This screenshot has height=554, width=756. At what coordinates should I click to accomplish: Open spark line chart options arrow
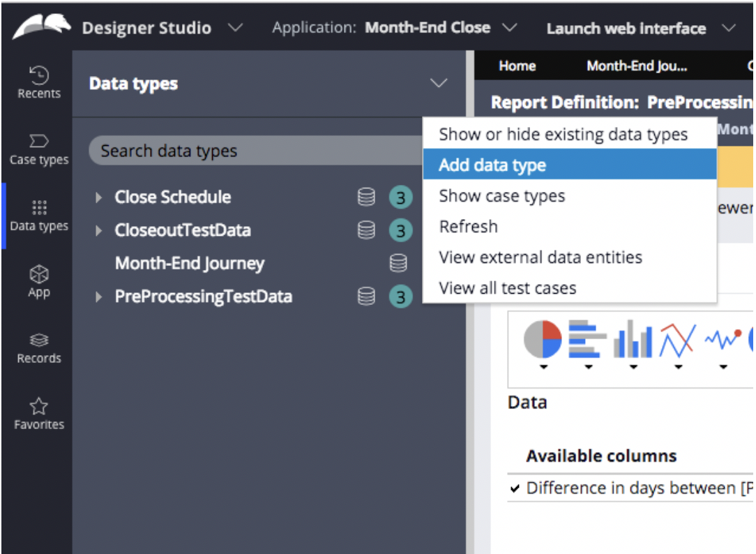723,368
